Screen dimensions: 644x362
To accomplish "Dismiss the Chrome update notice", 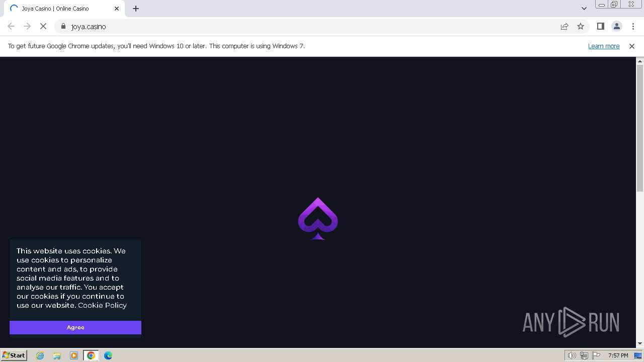I will pyautogui.click(x=632, y=46).
